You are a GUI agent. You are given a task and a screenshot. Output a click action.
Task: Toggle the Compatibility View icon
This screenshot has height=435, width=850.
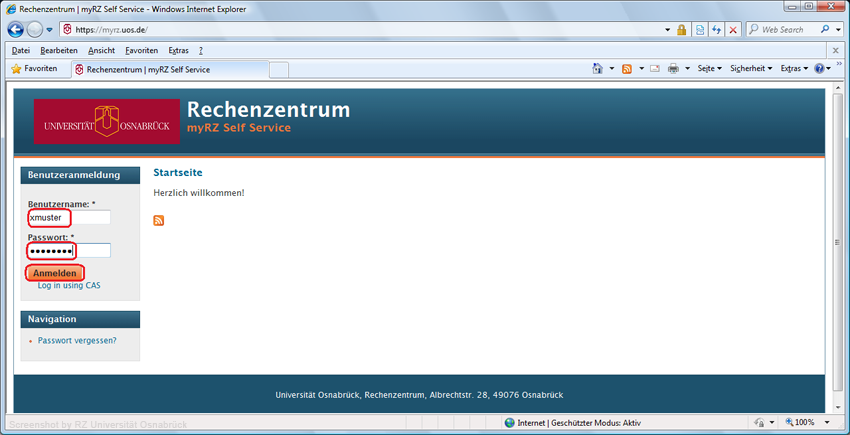click(700, 30)
